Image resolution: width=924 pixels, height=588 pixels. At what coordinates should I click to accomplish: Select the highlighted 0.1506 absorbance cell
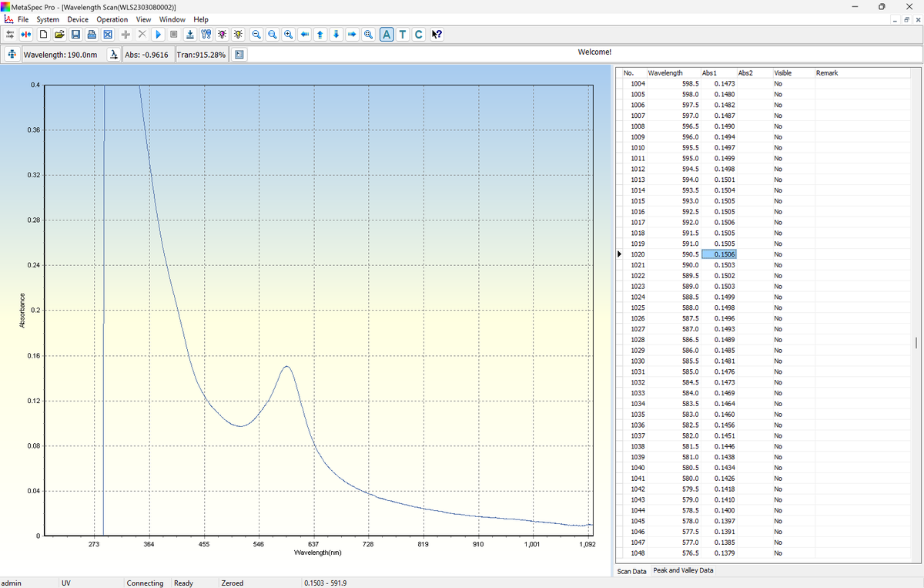718,254
